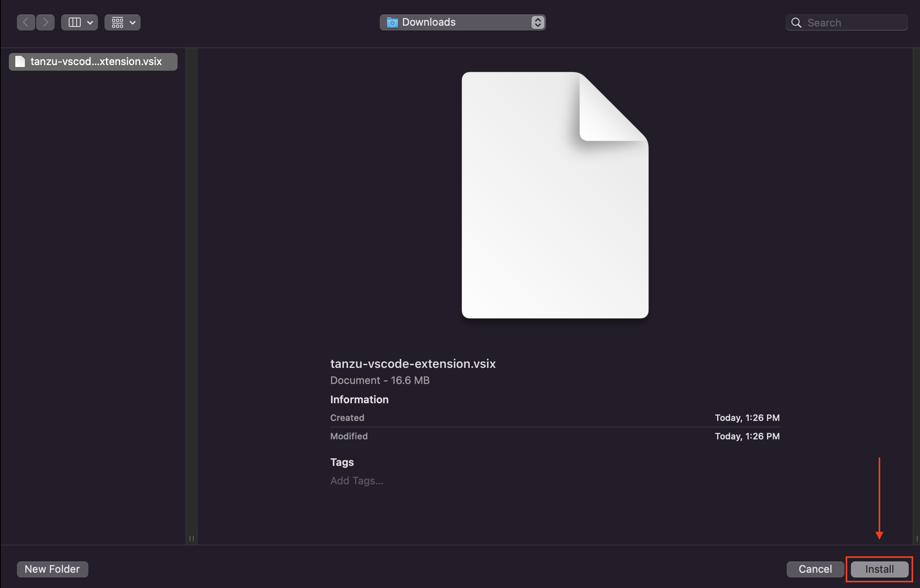The width and height of the screenshot is (920, 588).
Task: Click the forward navigation arrow
Action: (45, 22)
